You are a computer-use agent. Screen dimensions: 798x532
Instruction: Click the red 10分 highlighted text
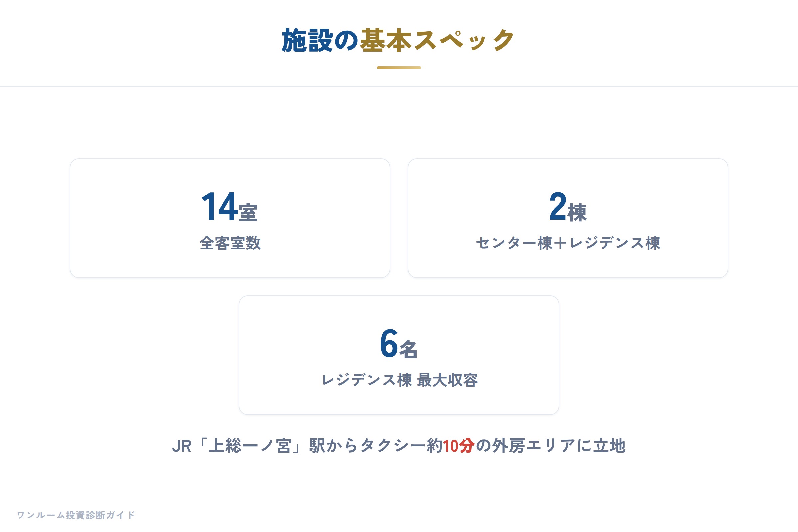[459, 446]
